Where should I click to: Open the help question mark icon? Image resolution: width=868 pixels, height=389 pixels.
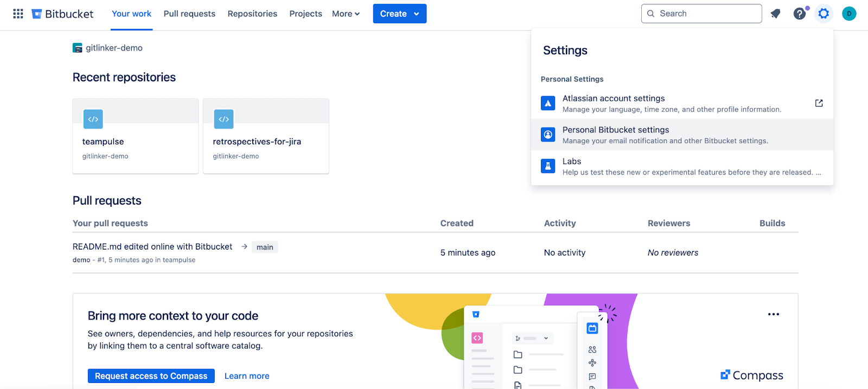(799, 14)
